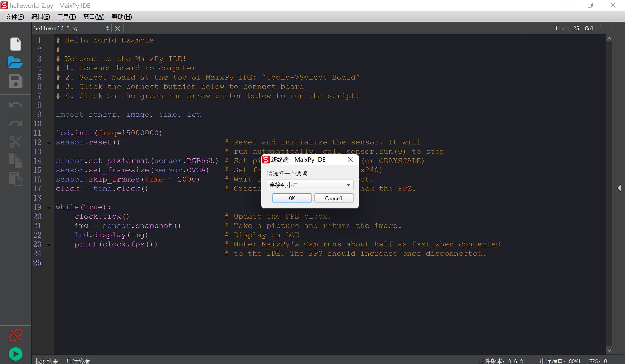Click the clock.tick() code line
The height and width of the screenshot is (364, 625).
[x=102, y=217]
